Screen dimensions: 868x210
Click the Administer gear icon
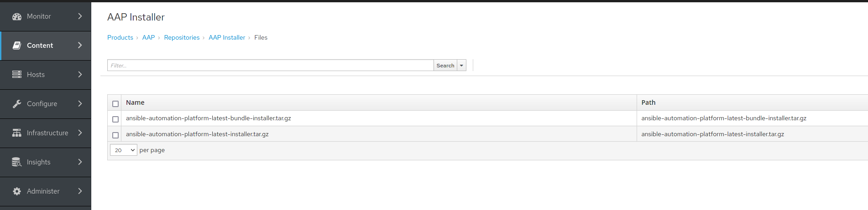[x=17, y=191]
